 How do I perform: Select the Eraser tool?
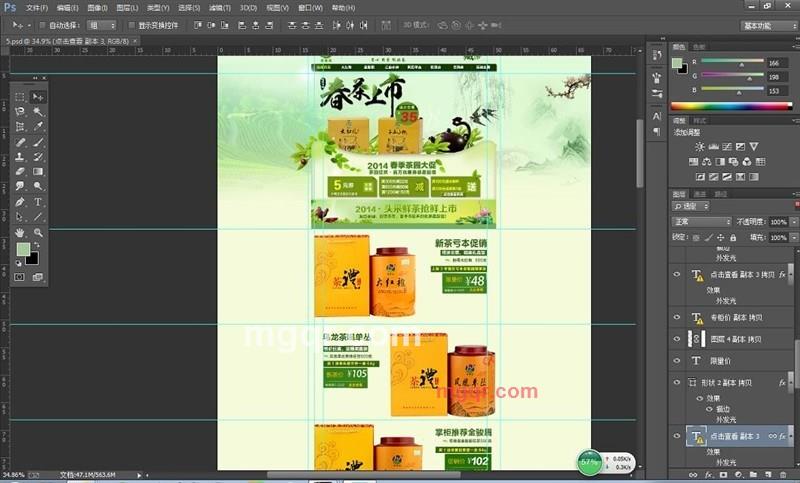pos(20,171)
